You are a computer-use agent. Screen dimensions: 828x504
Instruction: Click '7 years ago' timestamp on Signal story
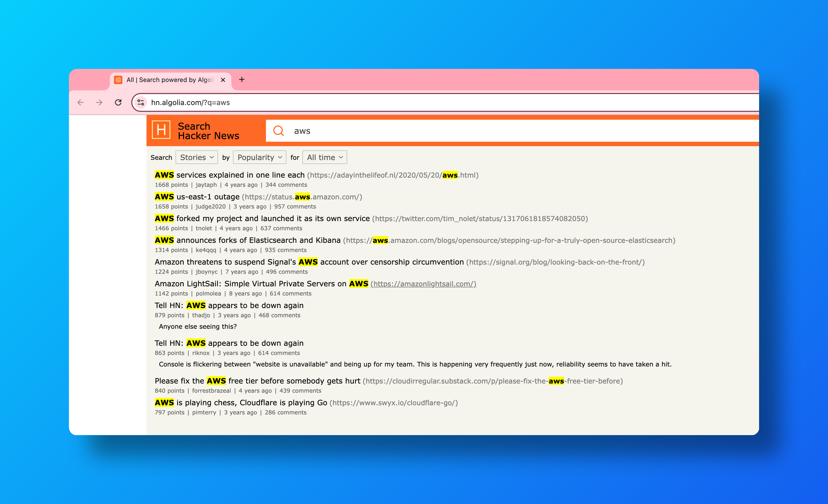point(242,272)
